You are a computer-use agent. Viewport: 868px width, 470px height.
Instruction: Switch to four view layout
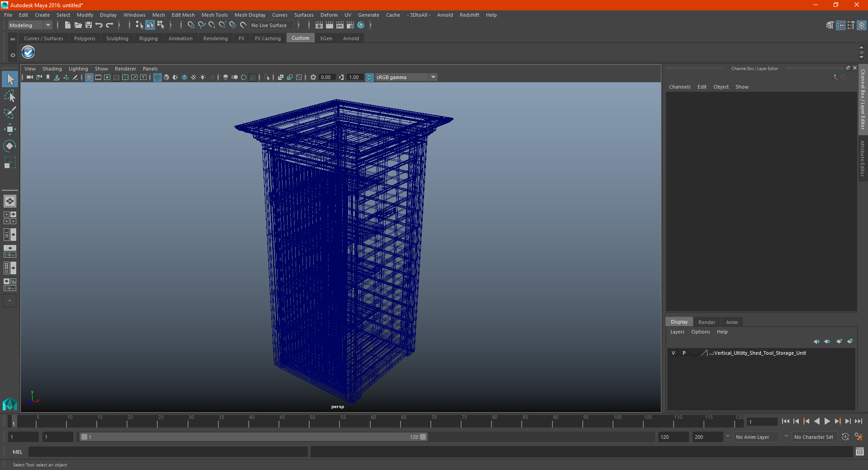coord(9,218)
